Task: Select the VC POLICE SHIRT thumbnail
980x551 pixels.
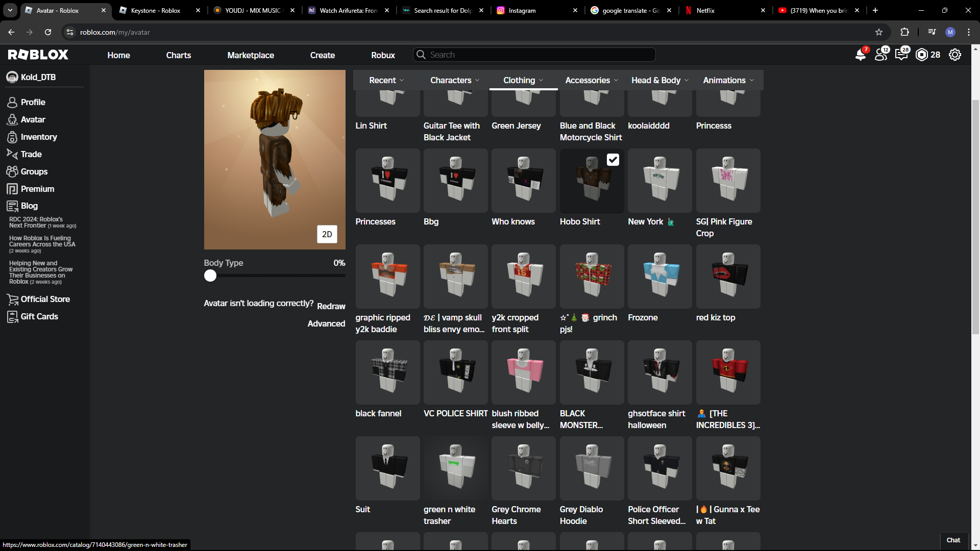Action: pos(456,372)
